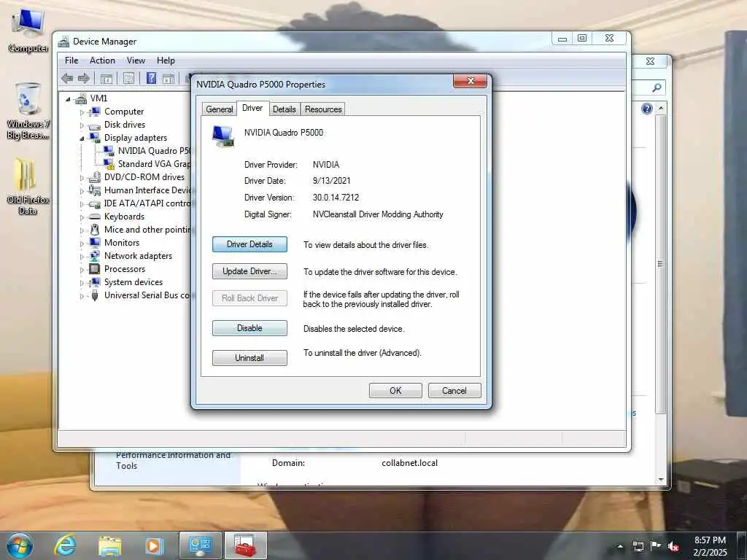Expand the Mice and other pointing devices node

coord(82,230)
